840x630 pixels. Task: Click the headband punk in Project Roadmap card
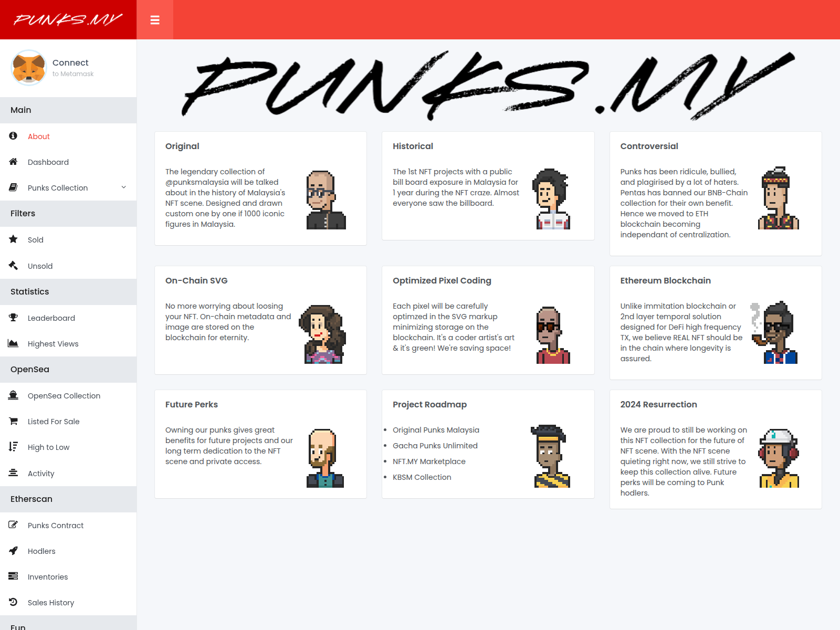pyautogui.click(x=550, y=456)
